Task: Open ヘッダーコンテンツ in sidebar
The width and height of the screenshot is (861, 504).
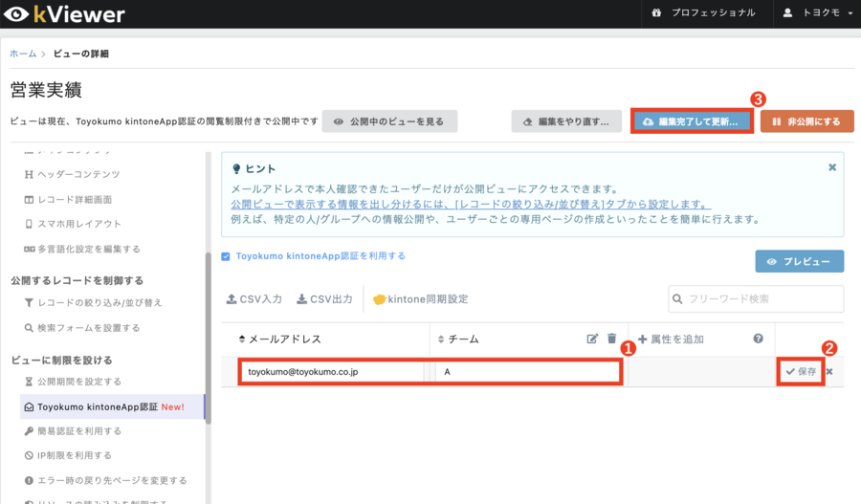Action: click(72, 174)
